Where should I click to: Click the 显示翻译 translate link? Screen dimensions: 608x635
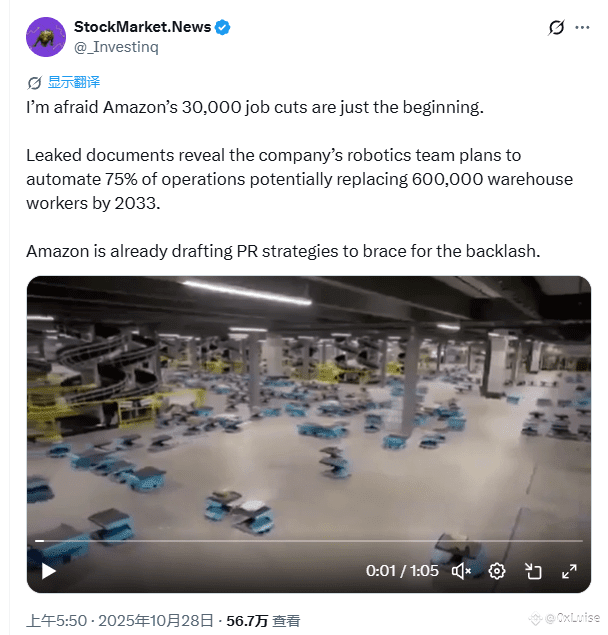click(74, 82)
